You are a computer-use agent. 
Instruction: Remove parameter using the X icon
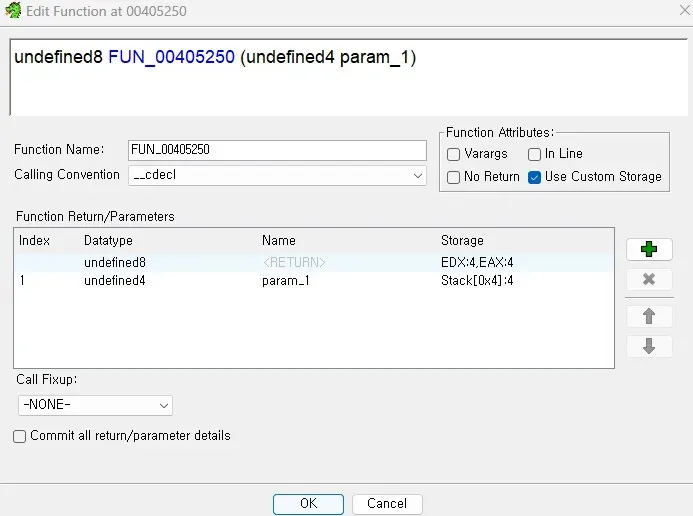[x=649, y=279]
